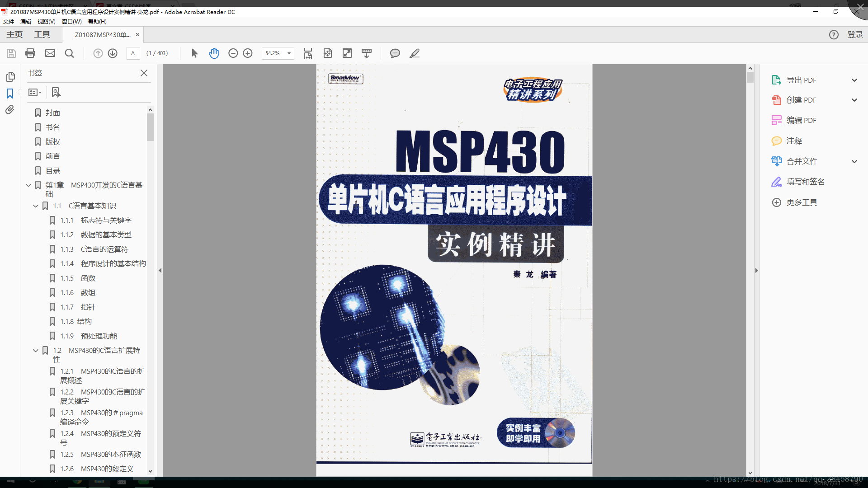This screenshot has height=488, width=868.
Task: Enter full screen mode icon
Action: 347,53
